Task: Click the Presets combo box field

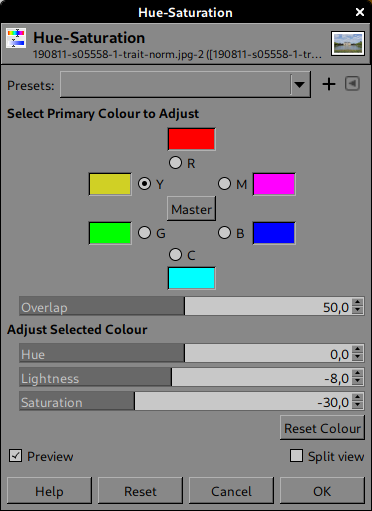Action: [x=185, y=84]
